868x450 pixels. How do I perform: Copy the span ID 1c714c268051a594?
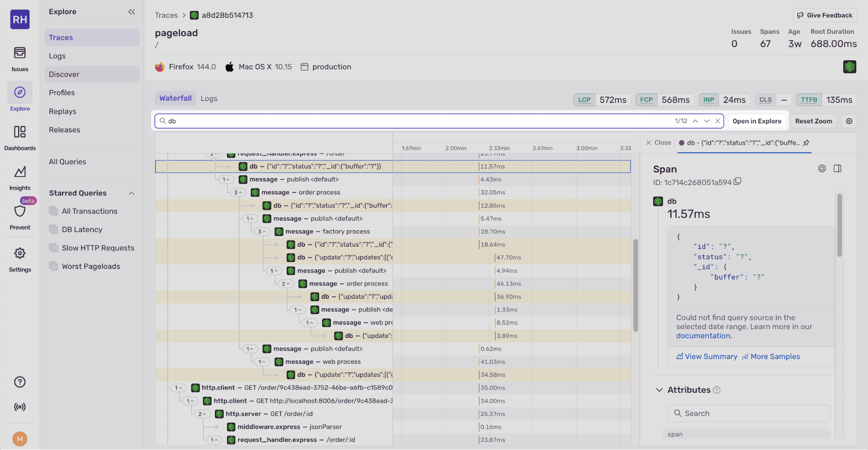737,182
